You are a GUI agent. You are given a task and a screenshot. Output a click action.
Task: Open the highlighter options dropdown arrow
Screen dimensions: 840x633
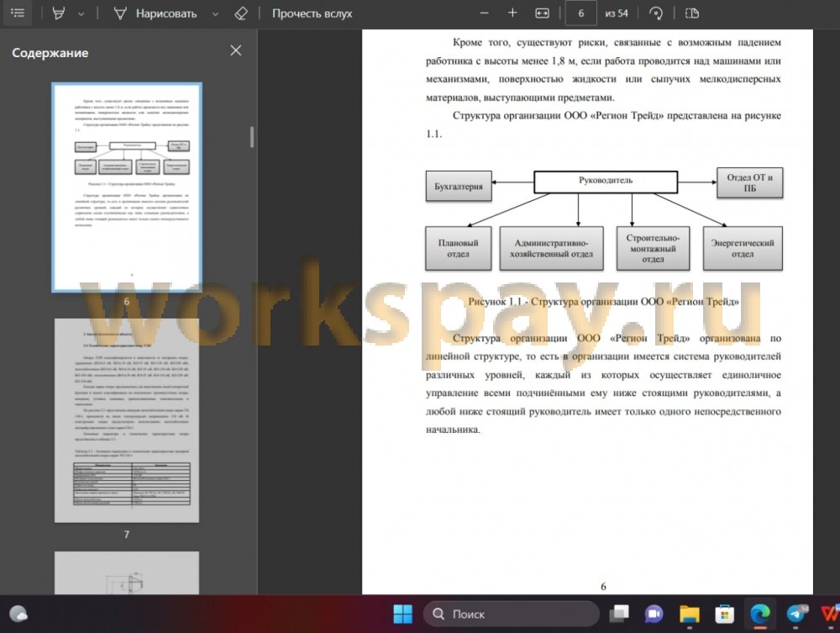coord(81,14)
